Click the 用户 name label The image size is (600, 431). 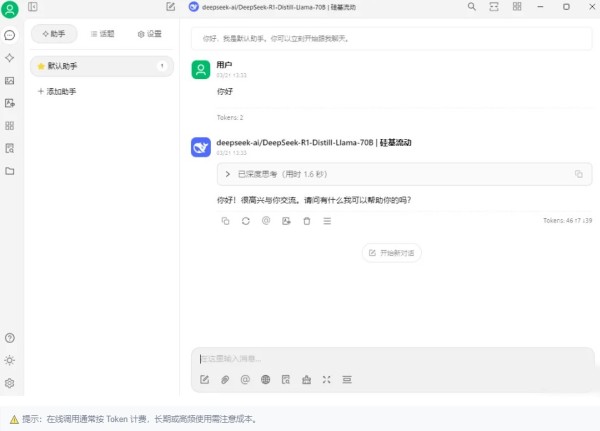coord(224,65)
